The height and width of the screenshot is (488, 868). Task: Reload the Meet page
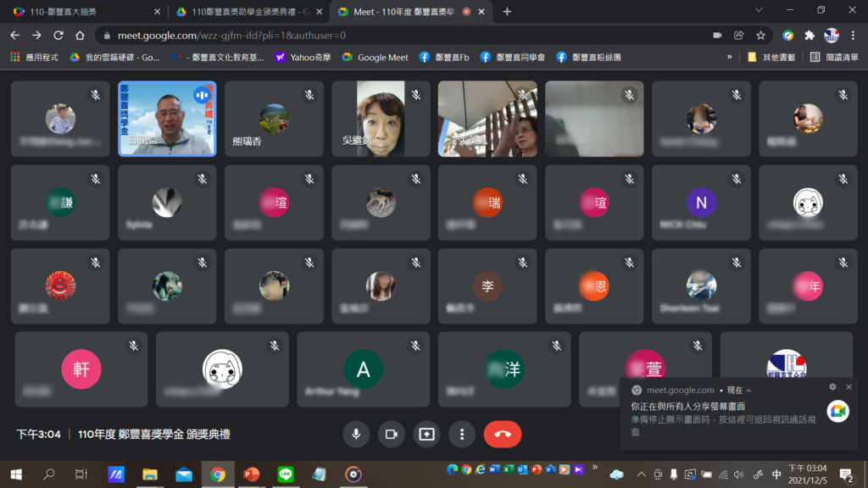point(58,36)
